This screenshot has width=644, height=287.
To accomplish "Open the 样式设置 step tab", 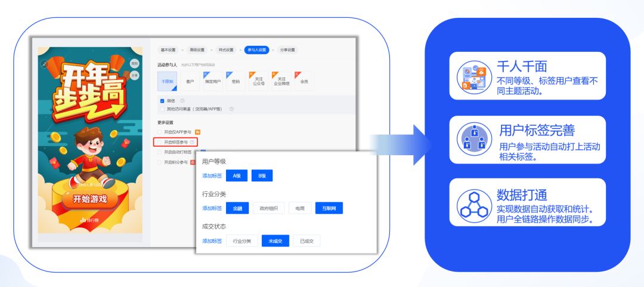I will (225, 50).
